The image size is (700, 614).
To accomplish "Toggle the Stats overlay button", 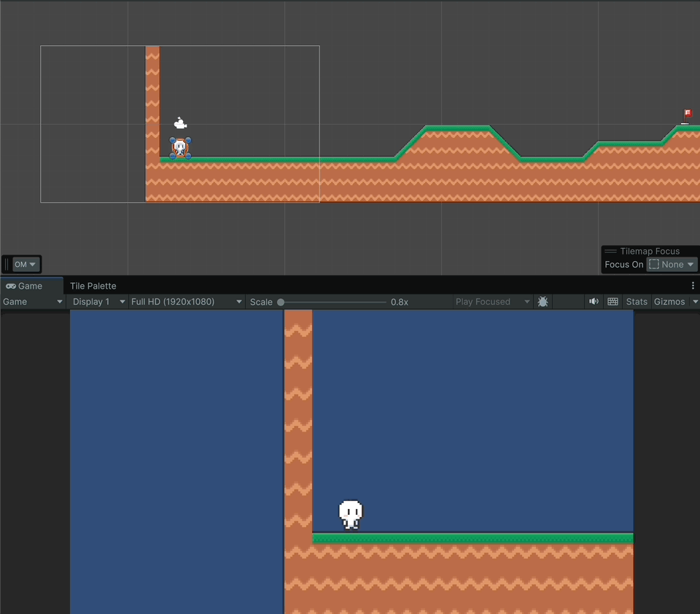I will [x=637, y=302].
